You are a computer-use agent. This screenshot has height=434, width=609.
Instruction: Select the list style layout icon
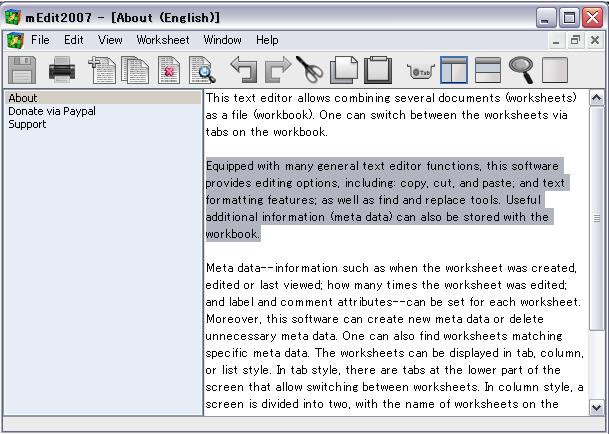coord(488,70)
